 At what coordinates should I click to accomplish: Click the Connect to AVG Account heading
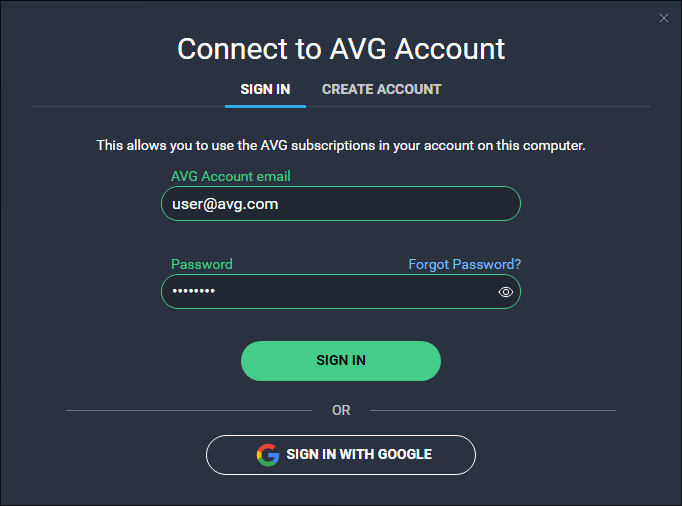341,48
